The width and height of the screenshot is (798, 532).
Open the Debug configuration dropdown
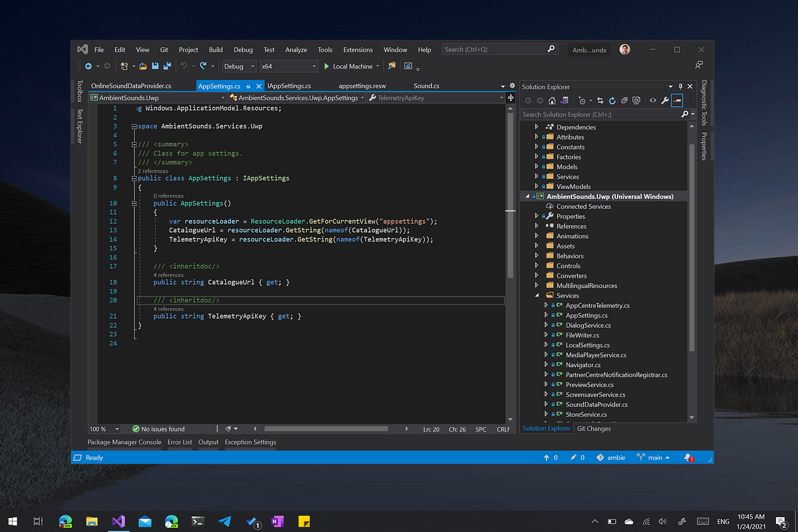(x=238, y=66)
